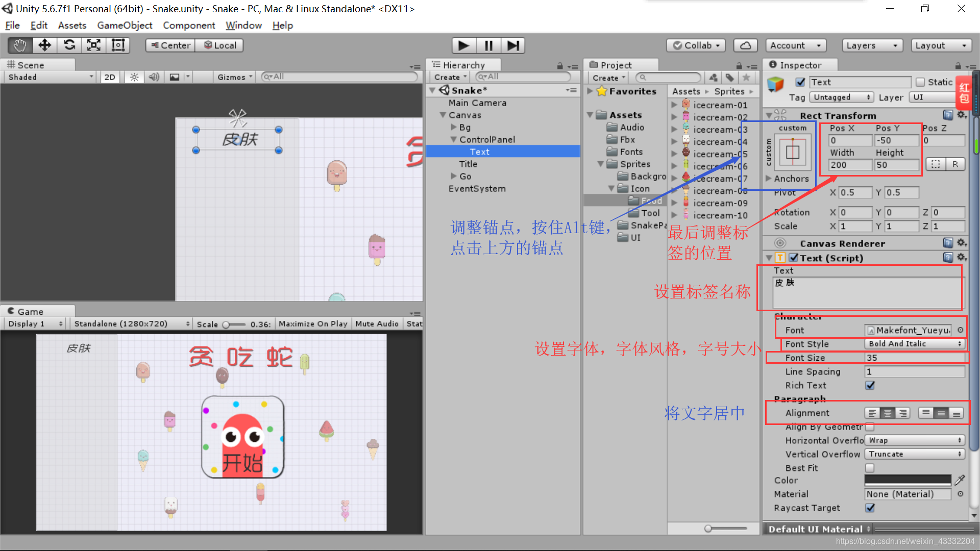Click the Play button
This screenshot has height=551, width=980.
click(464, 45)
